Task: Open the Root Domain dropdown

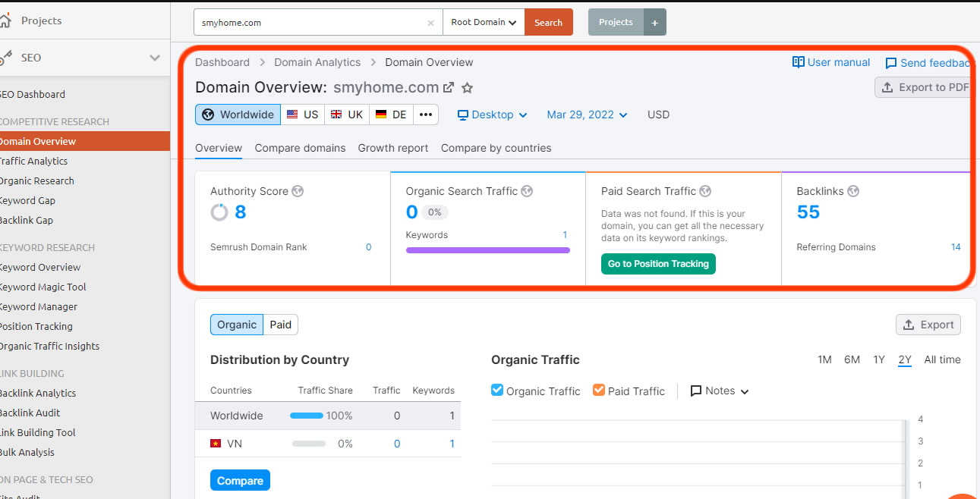Action: [484, 23]
